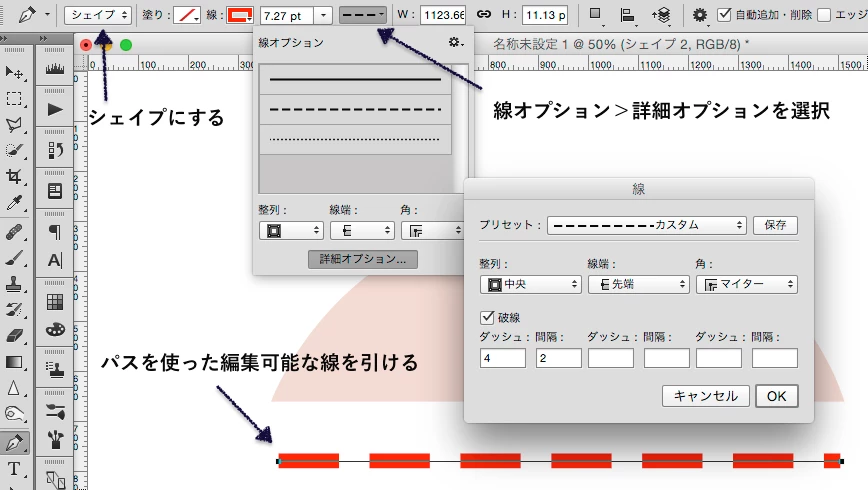Open the path operations icon
This screenshot has height=490, width=868.
pos(596,15)
